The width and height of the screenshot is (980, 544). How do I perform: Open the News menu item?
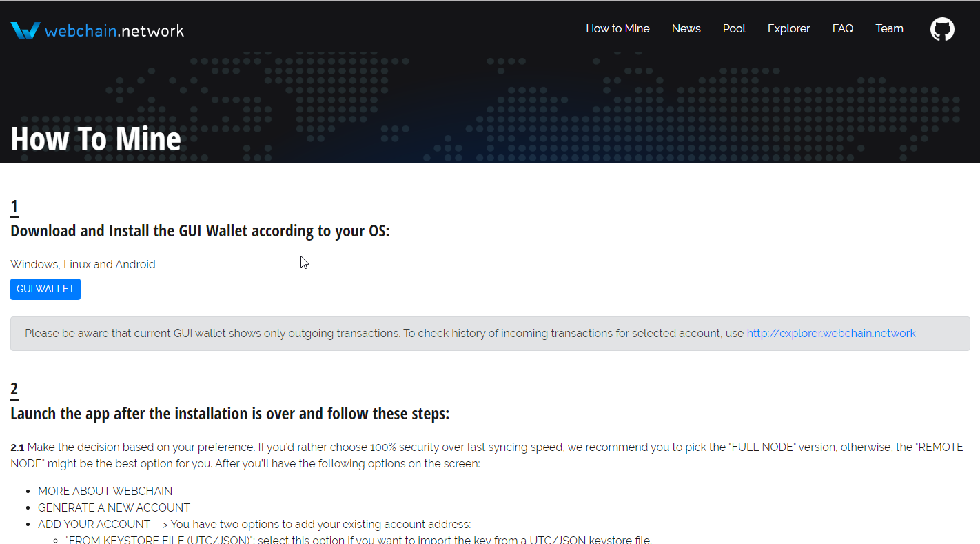pyautogui.click(x=686, y=28)
